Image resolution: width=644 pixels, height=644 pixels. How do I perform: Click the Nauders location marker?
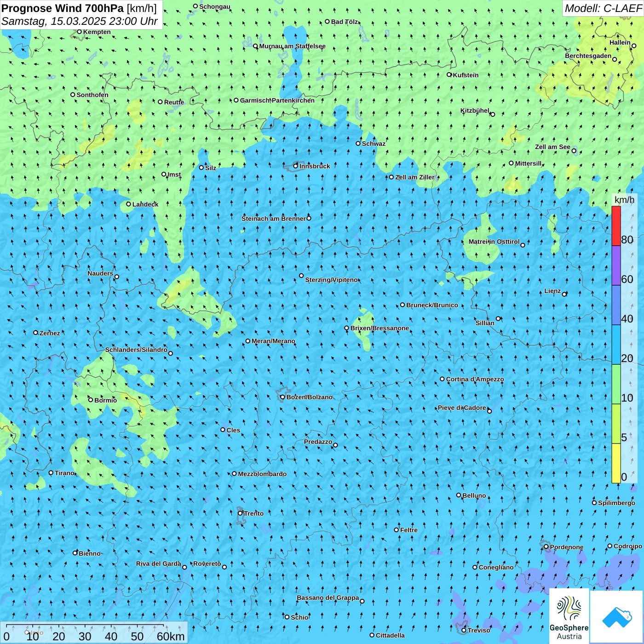(117, 276)
